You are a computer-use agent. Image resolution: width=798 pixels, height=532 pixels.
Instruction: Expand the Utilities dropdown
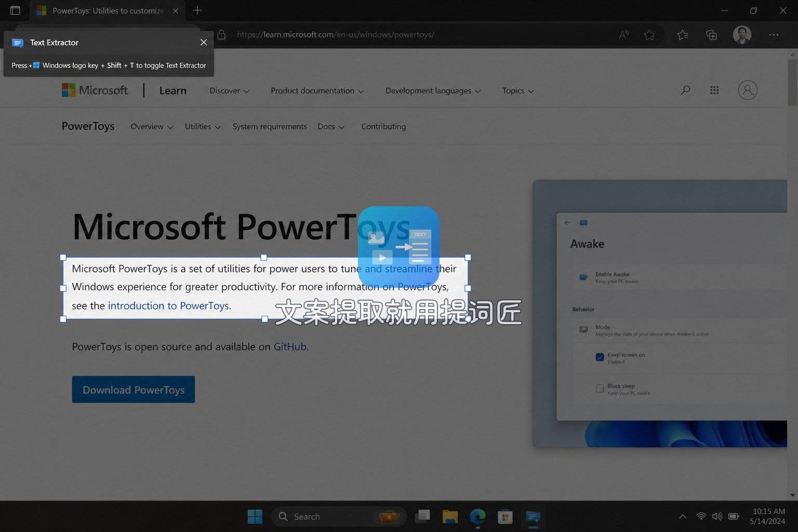(x=203, y=126)
